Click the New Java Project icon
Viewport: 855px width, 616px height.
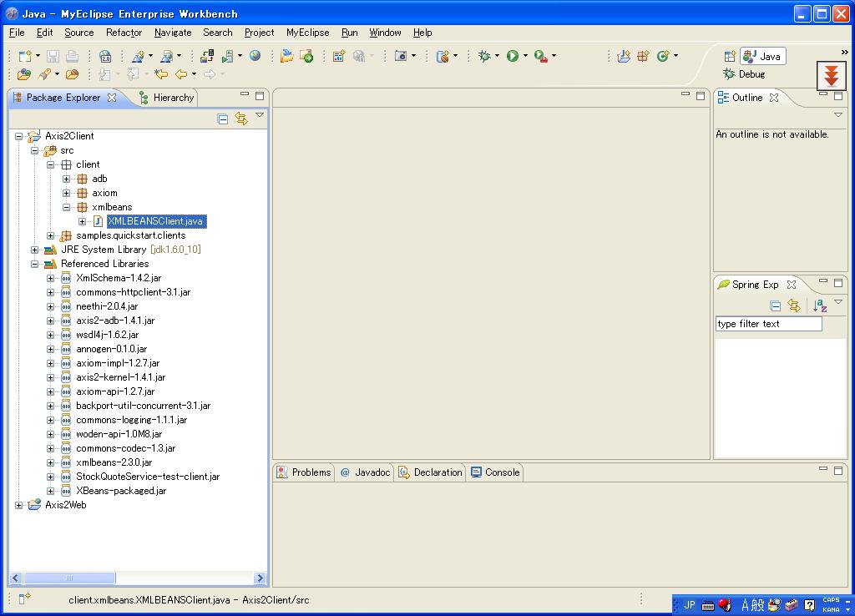(624, 56)
